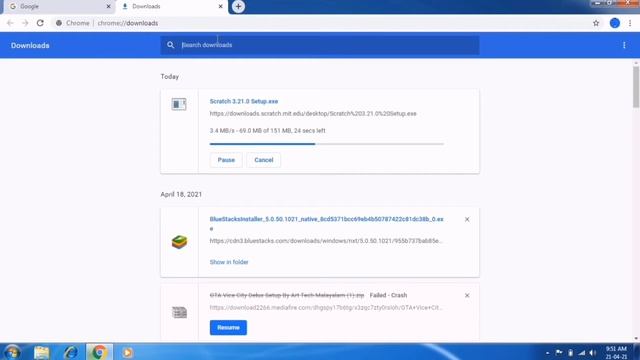Click the Scratch download progress bar
Screen dimensions: 640x360
click(327, 144)
